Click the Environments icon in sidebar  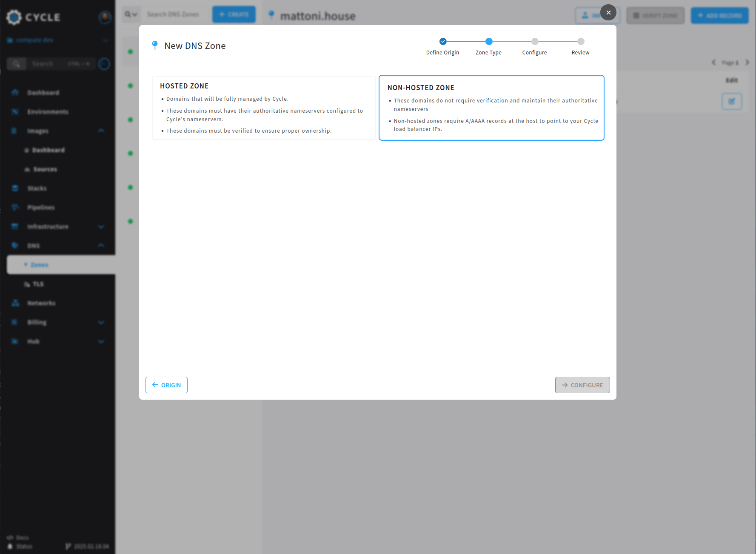click(x=15, y=112)
